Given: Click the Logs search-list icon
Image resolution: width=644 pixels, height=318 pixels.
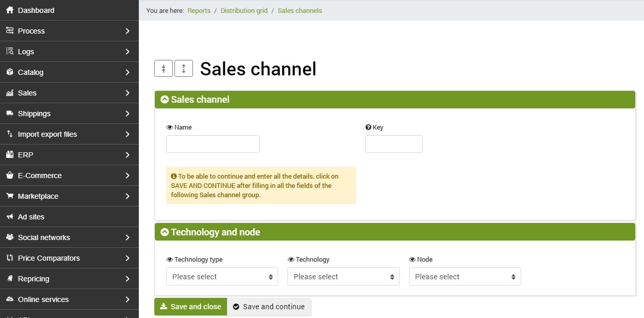Looking at the screenshot, I should click(9, 52).
